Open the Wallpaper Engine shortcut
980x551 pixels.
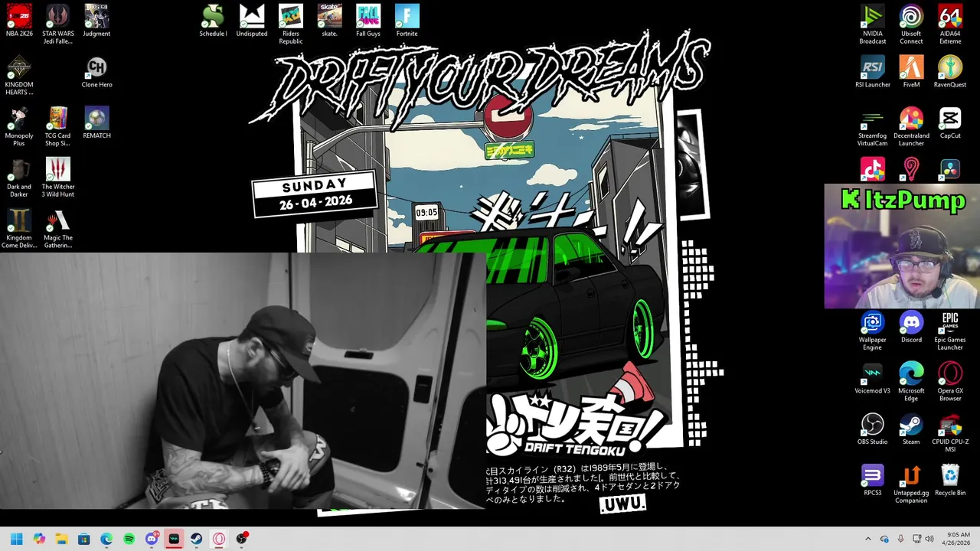(872, 331)
